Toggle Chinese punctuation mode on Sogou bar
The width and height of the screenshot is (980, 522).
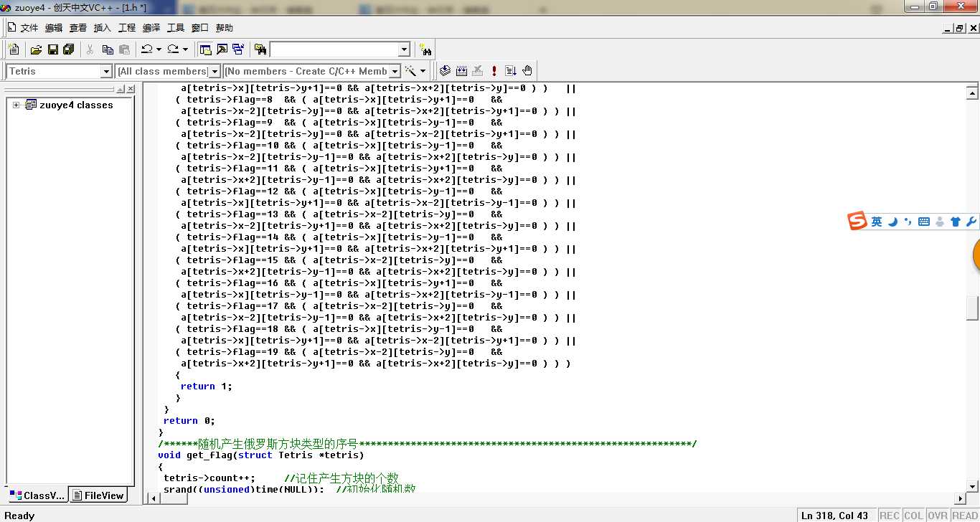[908, 222]
